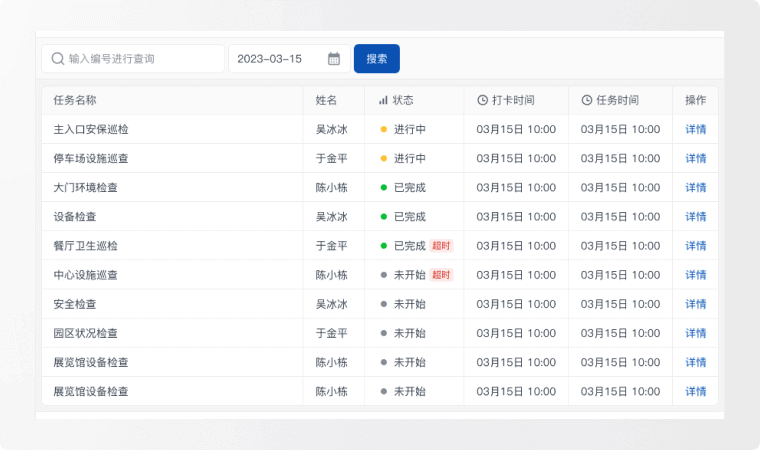This screenshot has width=760, height=450.
Task: Click gray status dot for 安全检查
Action: (384, 304)
